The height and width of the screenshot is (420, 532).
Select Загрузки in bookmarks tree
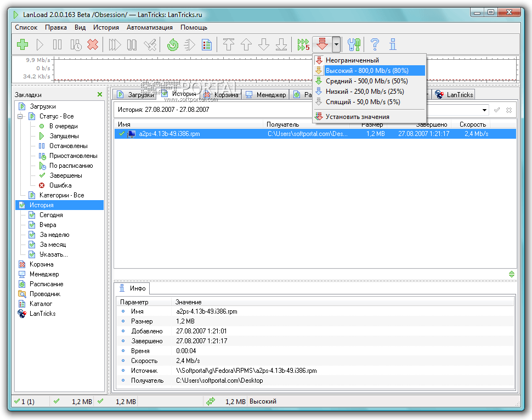43,106
